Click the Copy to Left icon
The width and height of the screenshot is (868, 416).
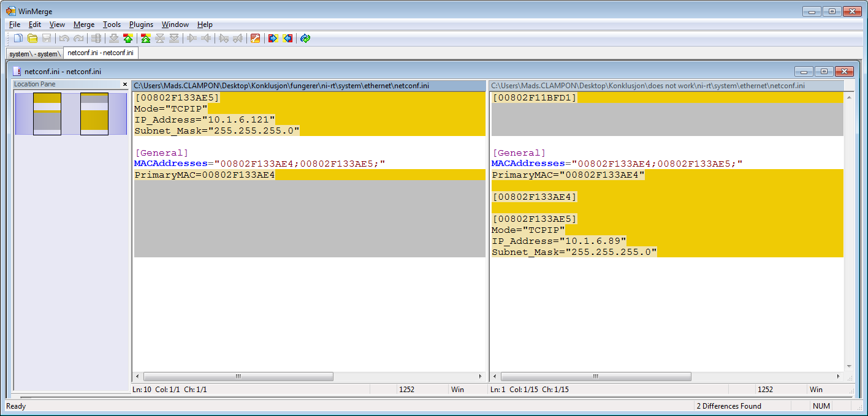pyautogui.click(x=206, y=38)
